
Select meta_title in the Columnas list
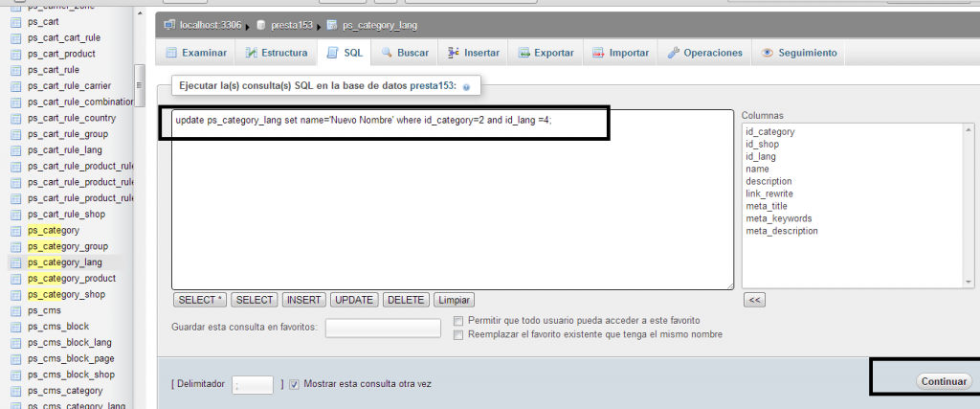pos(767,206)
